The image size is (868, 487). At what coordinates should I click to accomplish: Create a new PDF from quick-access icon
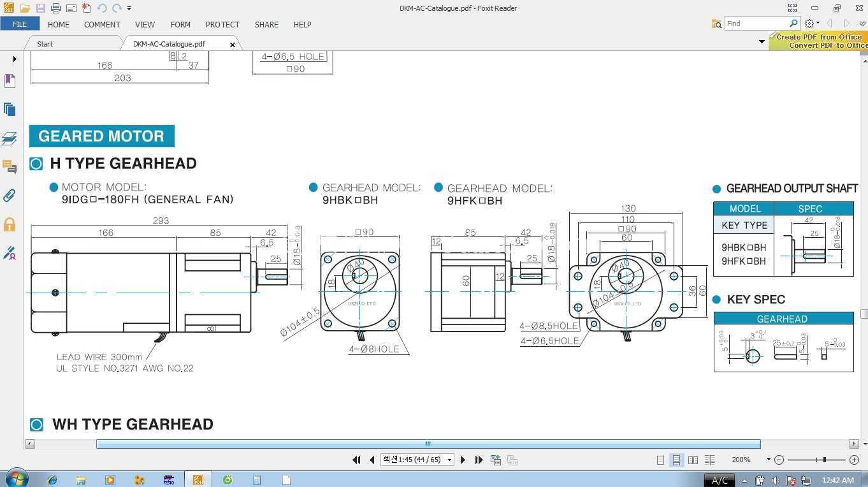[x=86, y=8]
